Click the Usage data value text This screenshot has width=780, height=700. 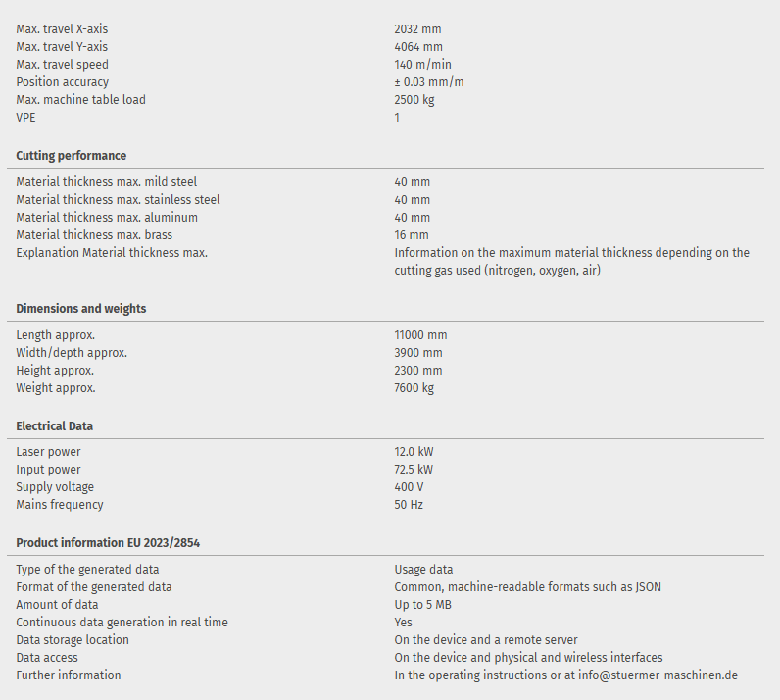point(423,570)
